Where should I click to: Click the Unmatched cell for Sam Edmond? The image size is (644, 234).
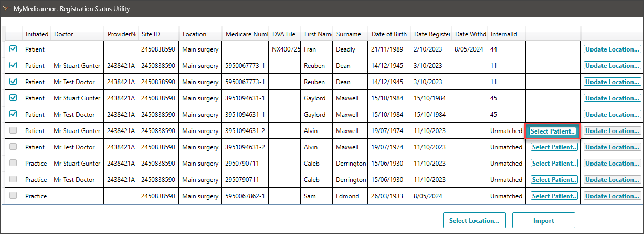point(505,196)
